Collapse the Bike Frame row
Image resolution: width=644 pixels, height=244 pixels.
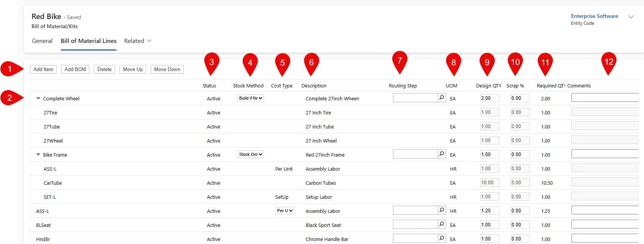(38, 155)
